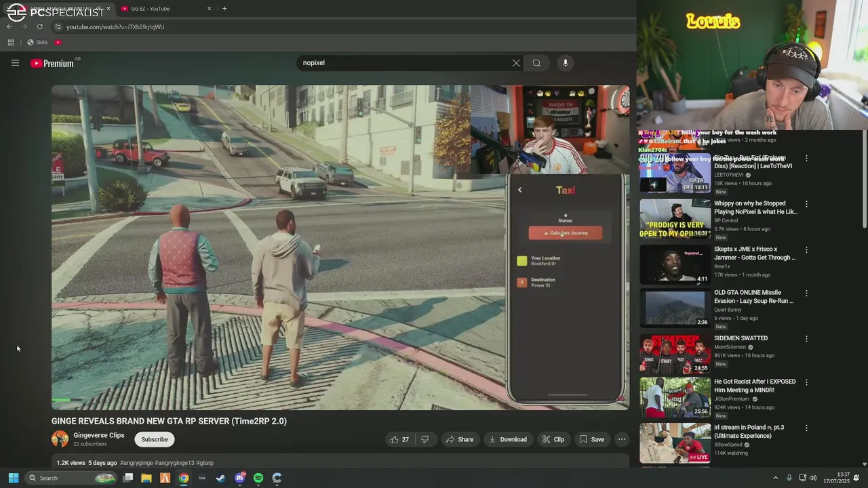This screenshot has width=868, height=488.
Task: Download the video
Action: [508, 439]
